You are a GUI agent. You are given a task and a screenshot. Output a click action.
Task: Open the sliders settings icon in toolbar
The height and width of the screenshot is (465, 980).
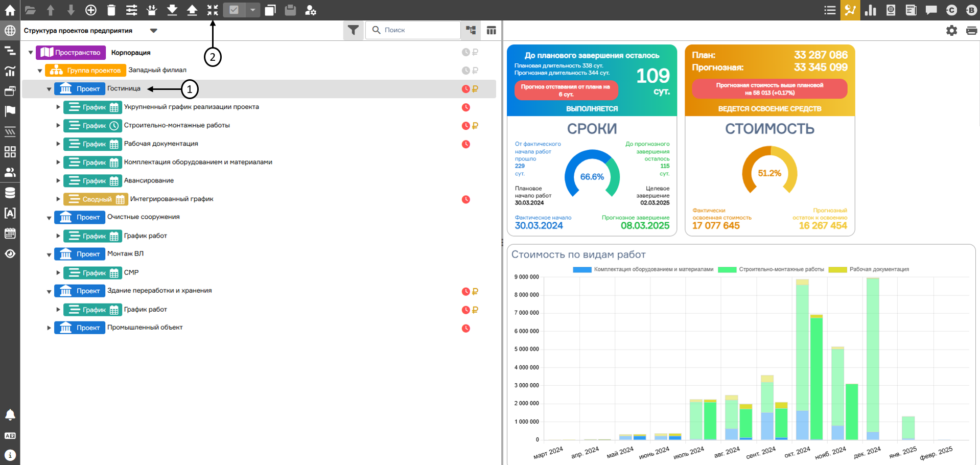pyautogui.click(x=131, y=10)
